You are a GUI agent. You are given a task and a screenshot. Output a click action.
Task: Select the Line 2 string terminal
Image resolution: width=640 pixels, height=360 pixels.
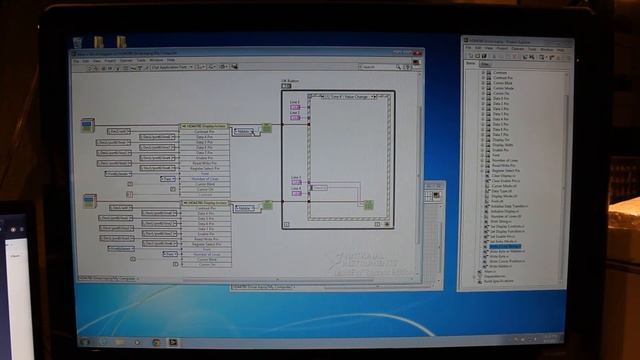295,118
